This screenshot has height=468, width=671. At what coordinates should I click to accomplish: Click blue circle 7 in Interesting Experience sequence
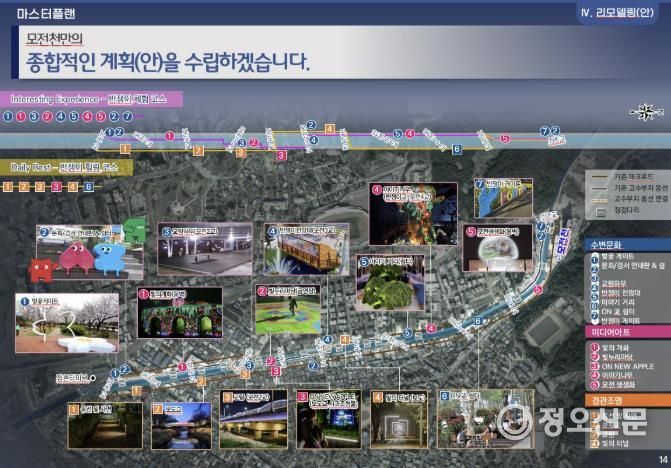[128, 116]
